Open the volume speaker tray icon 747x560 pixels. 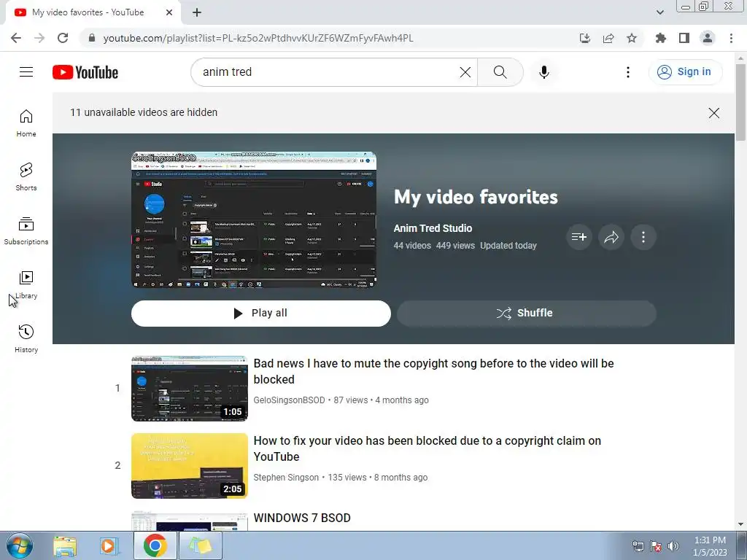[x=673, y=546]
